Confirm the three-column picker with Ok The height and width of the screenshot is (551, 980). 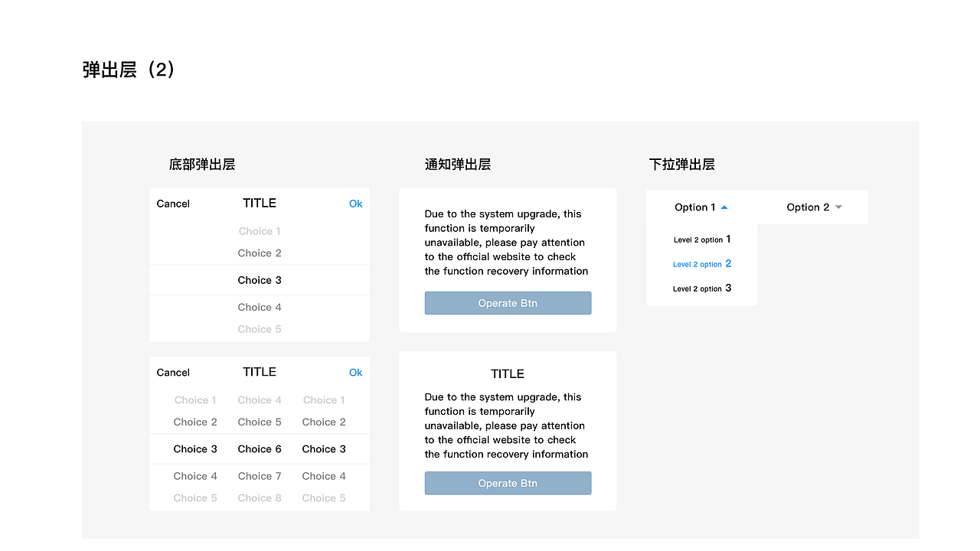(356, 373)
